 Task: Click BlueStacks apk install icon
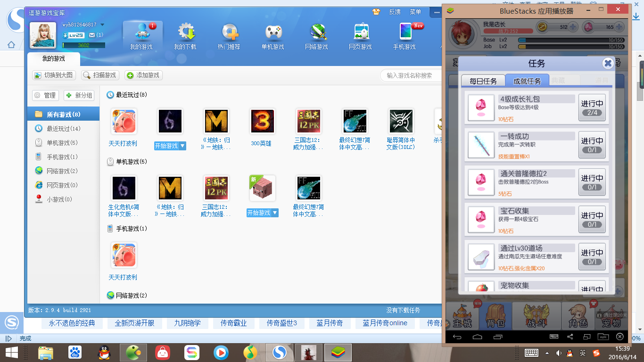[603, 337]
